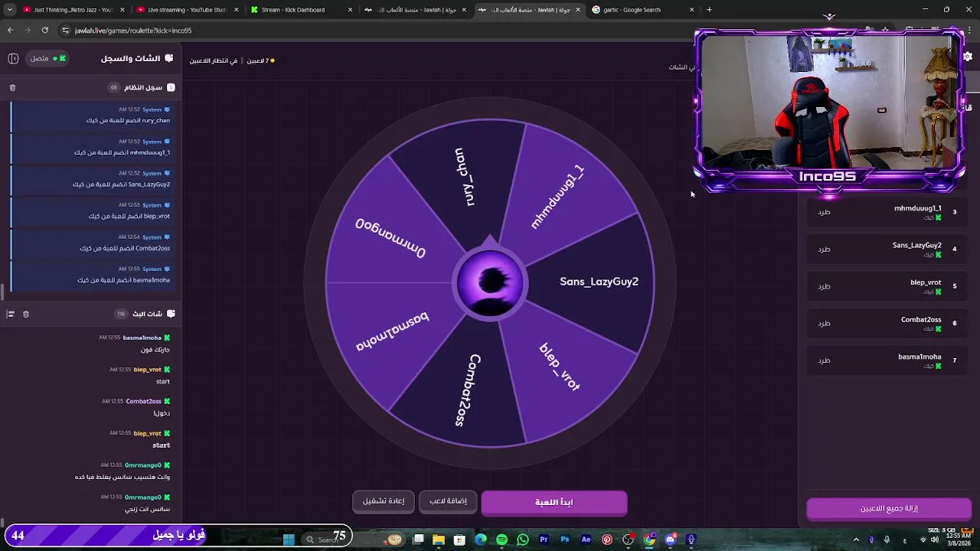
Task: Reload the jawlah.live page
Action: pyautogui.click(x=44, y=30)
